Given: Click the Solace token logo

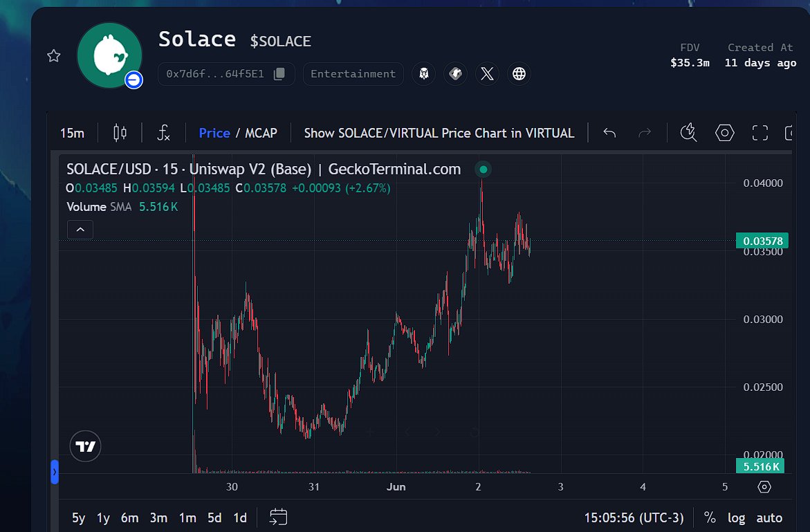Looking at the screenshot, I should click(109, 55).
